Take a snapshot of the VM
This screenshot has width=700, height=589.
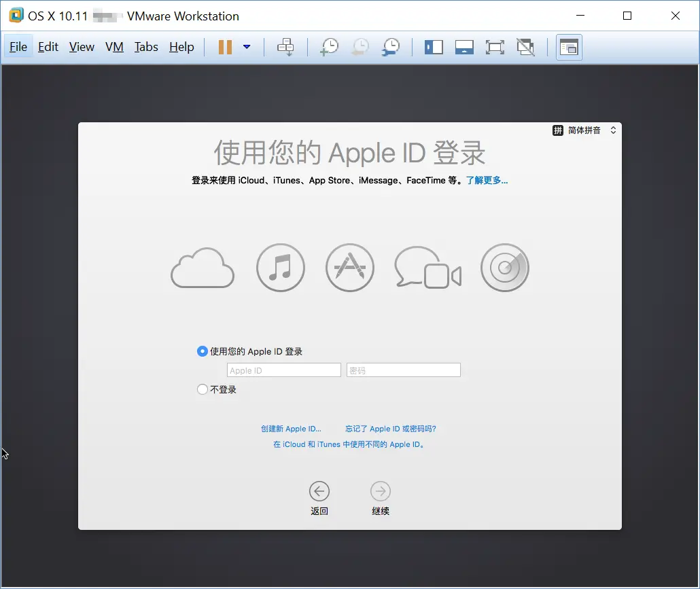329,47
